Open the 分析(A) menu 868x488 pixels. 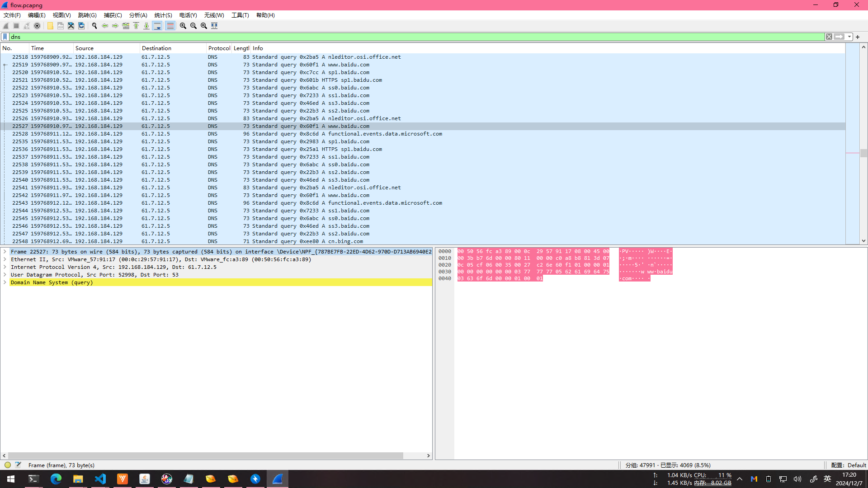point(138,15)
